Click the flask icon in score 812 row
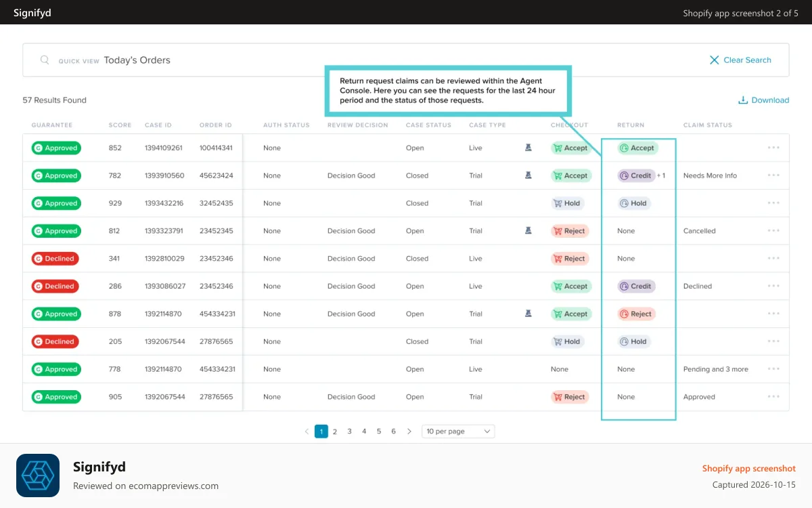 pos(528,231)
